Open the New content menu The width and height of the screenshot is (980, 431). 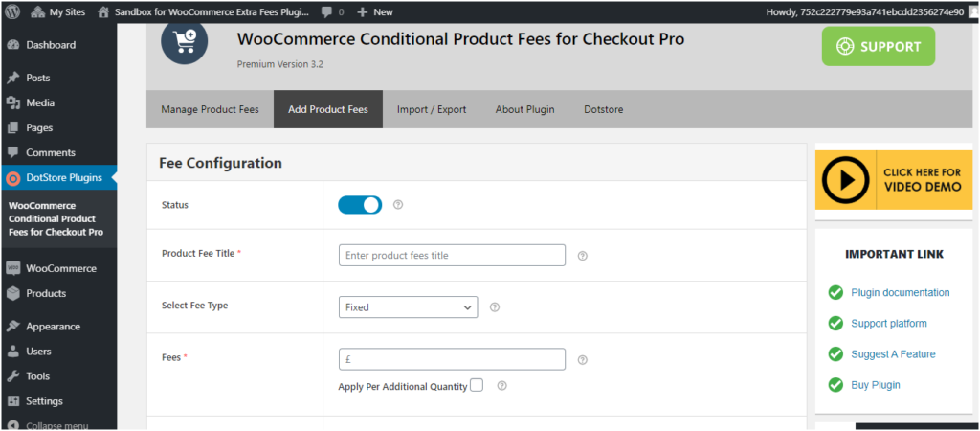coord(375,11)
